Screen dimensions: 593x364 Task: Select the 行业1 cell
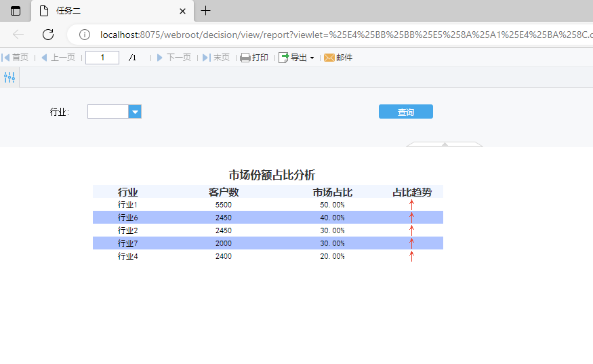[x=127, y=205]
